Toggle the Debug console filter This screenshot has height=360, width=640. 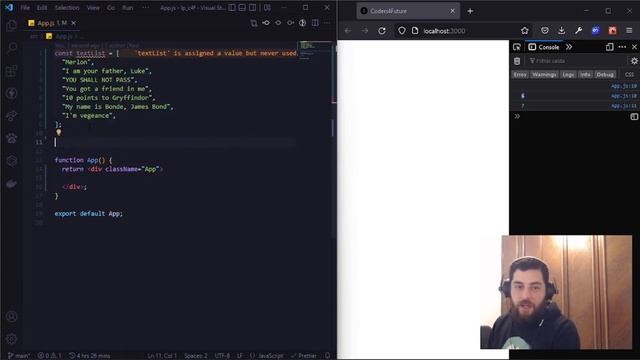pos(605,74)
